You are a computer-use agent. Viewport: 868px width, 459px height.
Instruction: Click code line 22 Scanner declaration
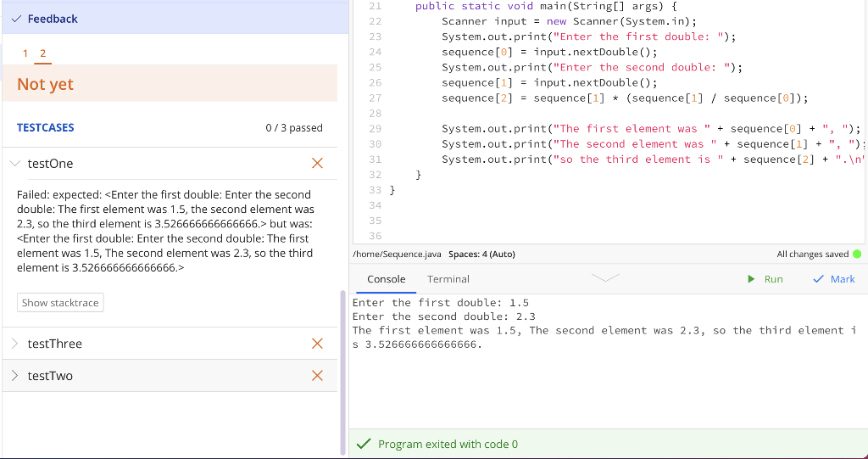coord(569,21)
